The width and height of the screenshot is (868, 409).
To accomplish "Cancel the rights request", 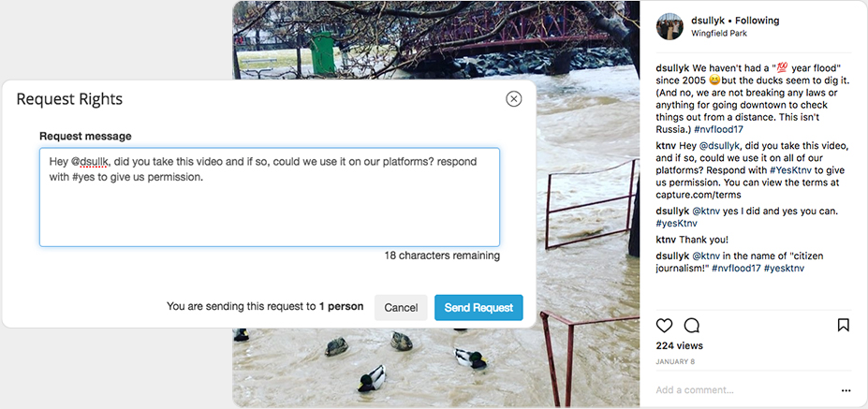I will [x=401, y=307].
